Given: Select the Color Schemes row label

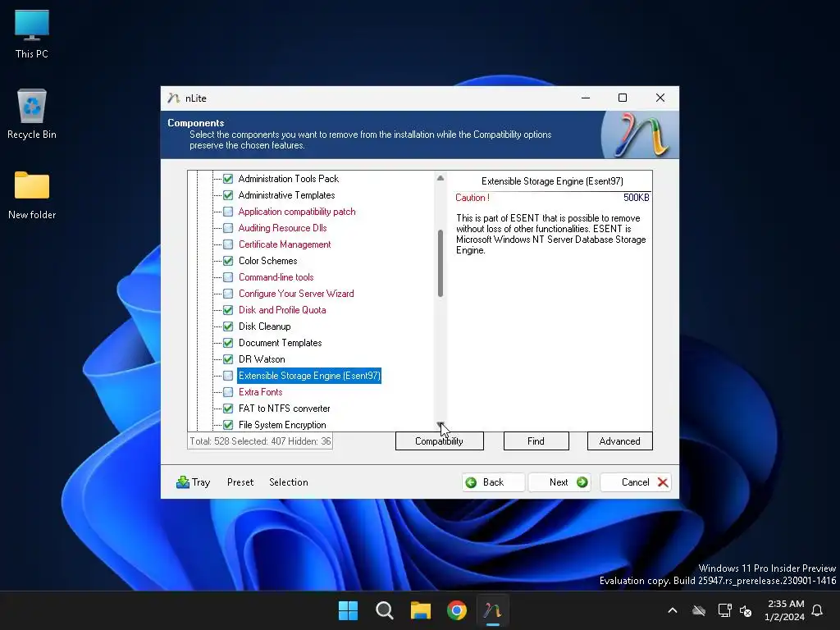Looking at the screenshot, I should [x=268, y=261].
